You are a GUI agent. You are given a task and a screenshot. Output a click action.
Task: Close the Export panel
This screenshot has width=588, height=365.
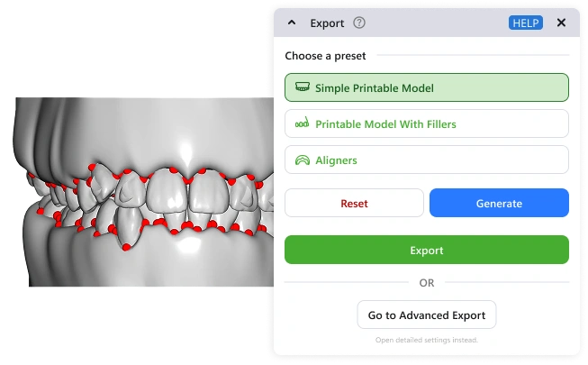(x=561, y=23)
